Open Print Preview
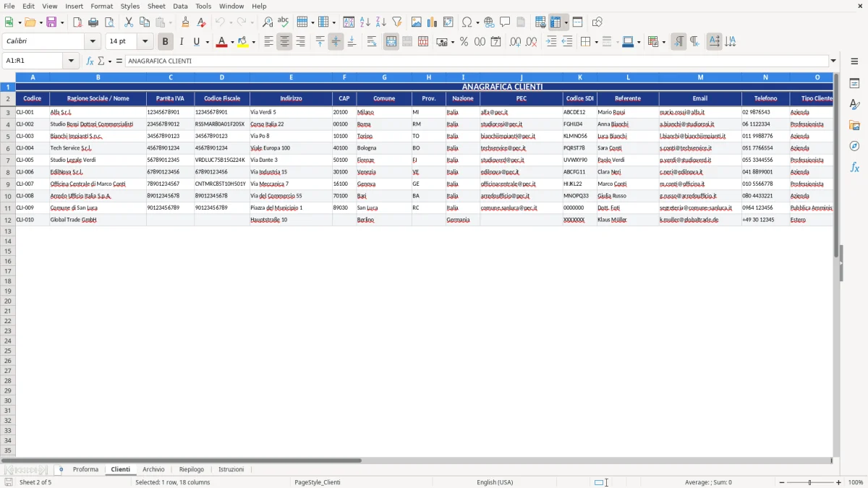Screen dimensions: 868x488 coord(109,22)
